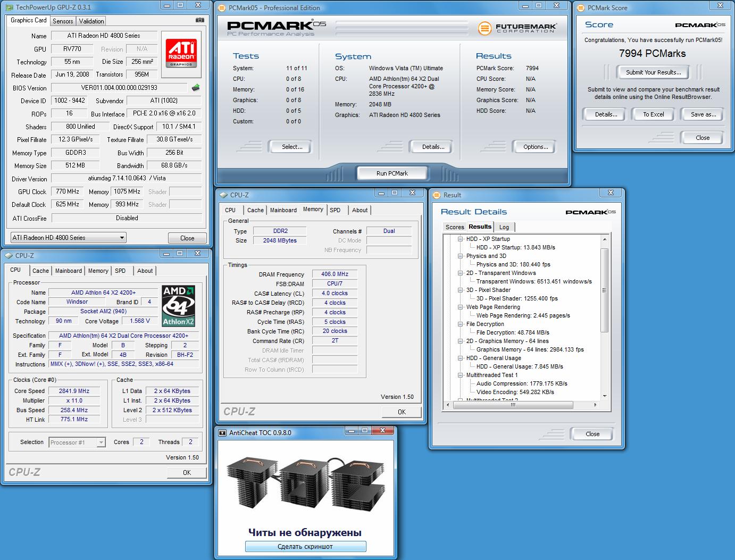Open Mainboard tab in the CPU-Z processor window
Image resolution: width=735 pixels, height=560 pixels.
(x=69, y=271)
